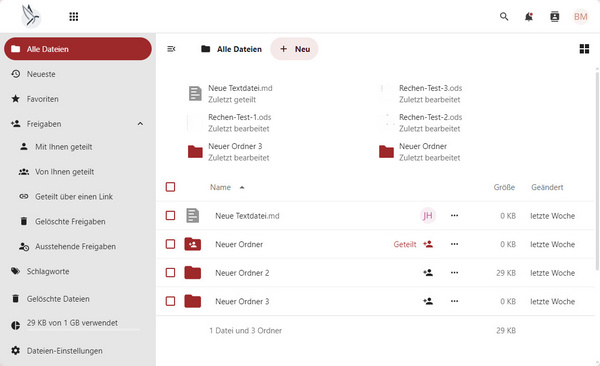
Task: Click the storage usage bar under 29 KB
Action: click(x=83, y=329)
